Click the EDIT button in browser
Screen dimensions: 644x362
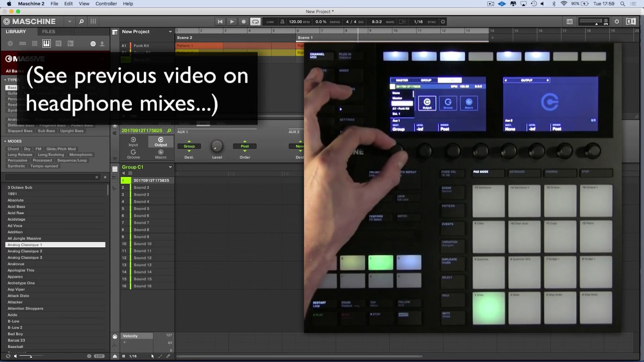pyautogui.click(x=100, y=356)
